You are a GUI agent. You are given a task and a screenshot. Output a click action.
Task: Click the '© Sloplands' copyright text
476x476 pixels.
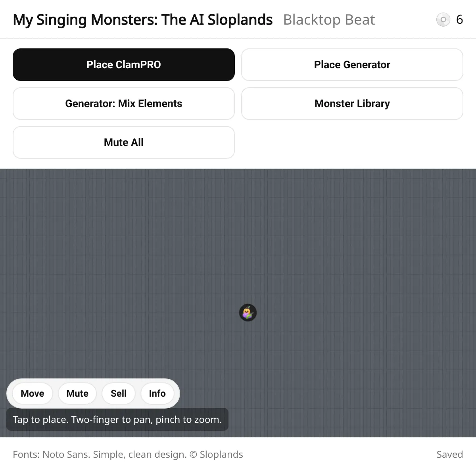[x=216, y=455]
